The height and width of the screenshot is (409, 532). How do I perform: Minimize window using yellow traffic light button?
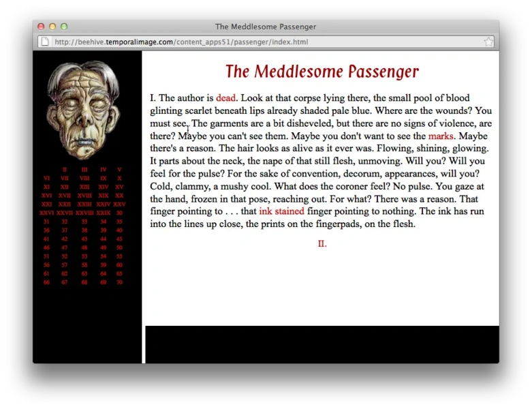coord(52,27)
